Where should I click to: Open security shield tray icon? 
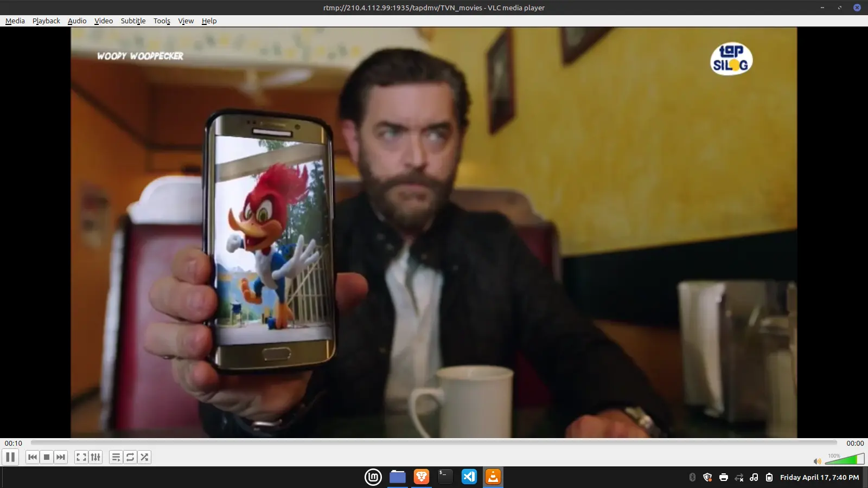(707, 477)
